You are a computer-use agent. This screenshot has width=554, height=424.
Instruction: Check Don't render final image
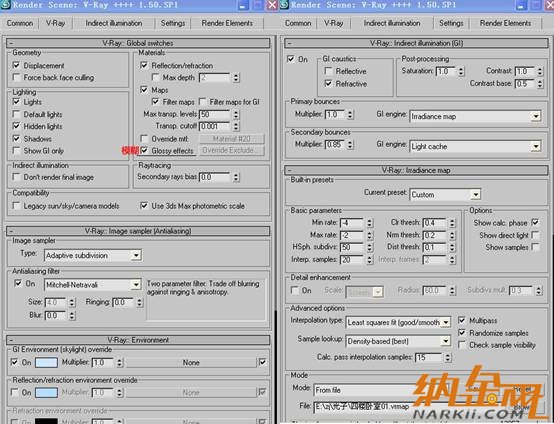click(16, 177)
